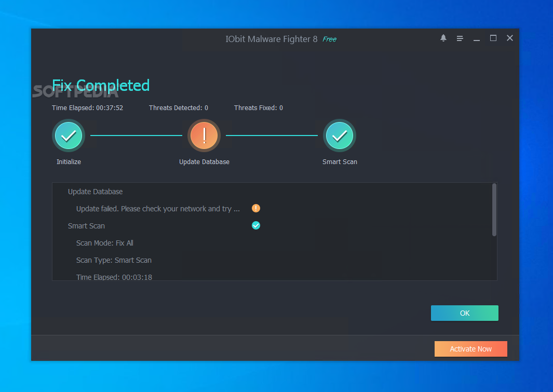The image size is (553, 392).
Task: Click the Smart Scan step label
Action: (340, 162)
